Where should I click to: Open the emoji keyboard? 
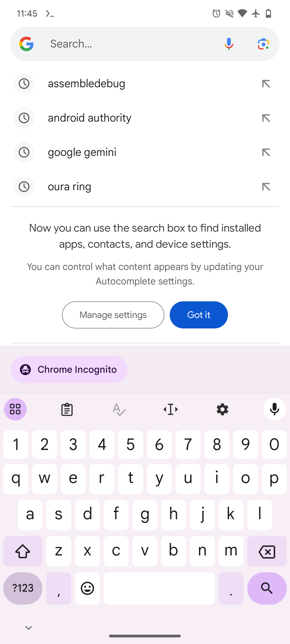(87, 588)
